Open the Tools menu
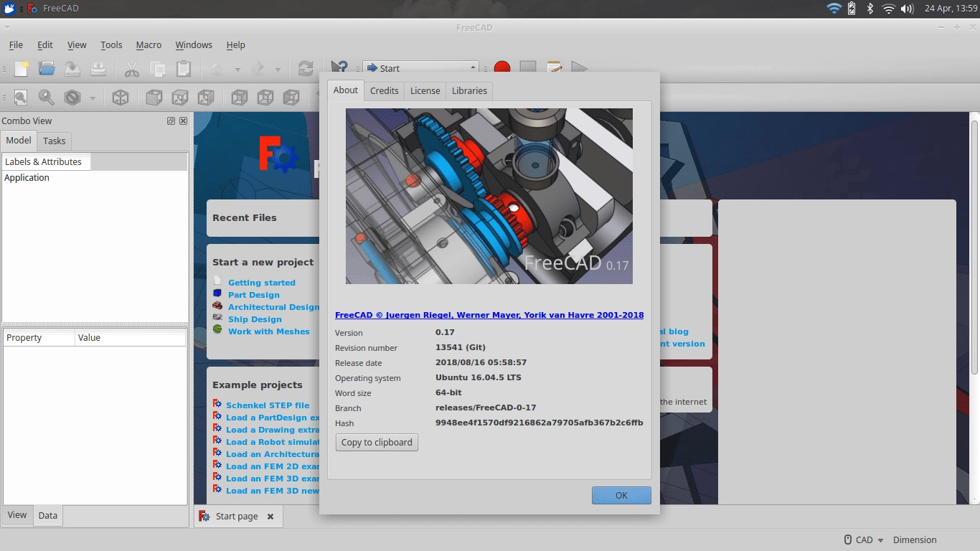Image resolution: width=980 pixels, height=551 pixels. click(111, 44)
